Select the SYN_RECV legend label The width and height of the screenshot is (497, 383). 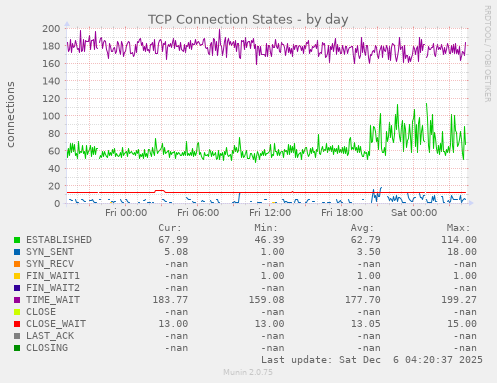click(x=50, y=264)
